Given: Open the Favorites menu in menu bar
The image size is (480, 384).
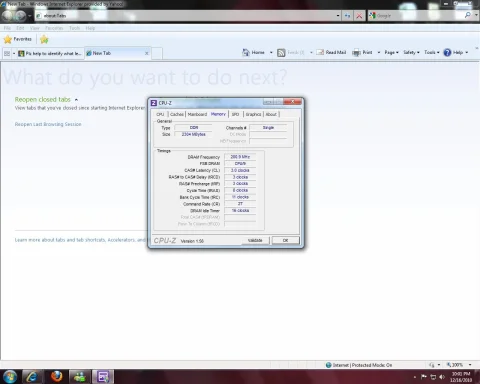Looking at the screenshot, I should (x=54, y=28).
